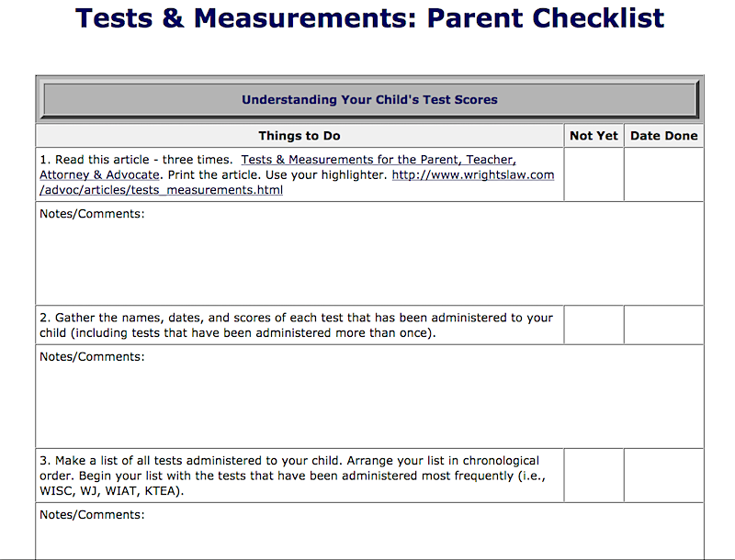Click the Not Yet column header
The image size is (735, 560).
point(594,136)
